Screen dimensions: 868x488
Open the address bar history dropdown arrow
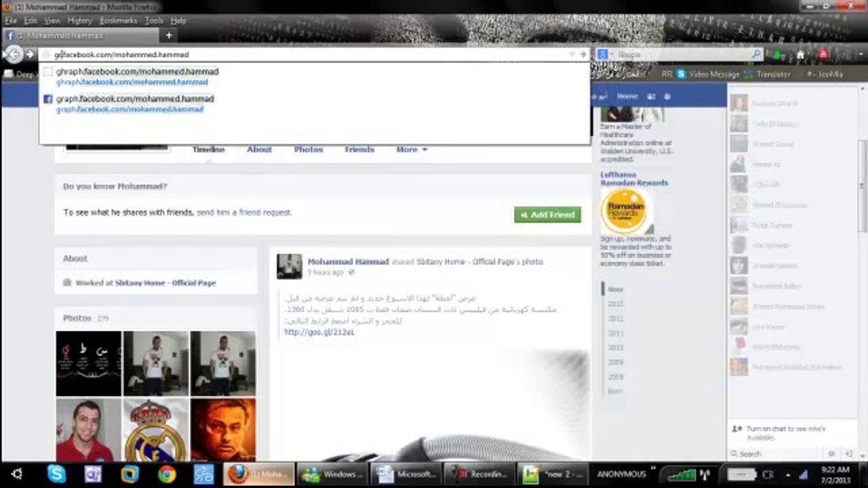tap(572, 54)
